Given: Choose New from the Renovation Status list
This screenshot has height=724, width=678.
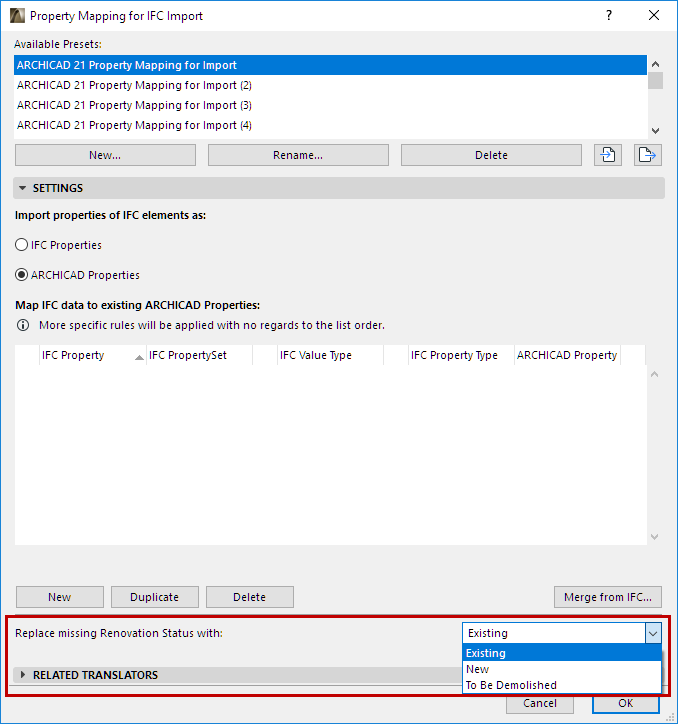Looking at the screenshot, I should (x=562, y=669).
